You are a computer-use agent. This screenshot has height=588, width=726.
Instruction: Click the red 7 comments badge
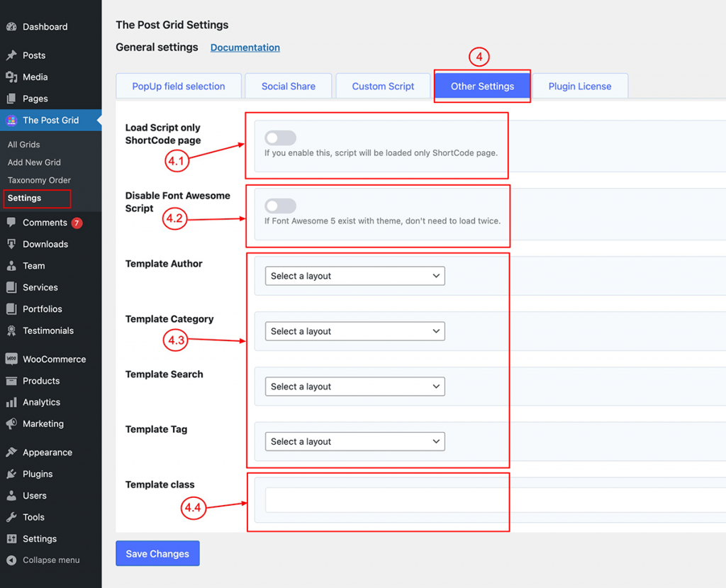coord(77,223)
